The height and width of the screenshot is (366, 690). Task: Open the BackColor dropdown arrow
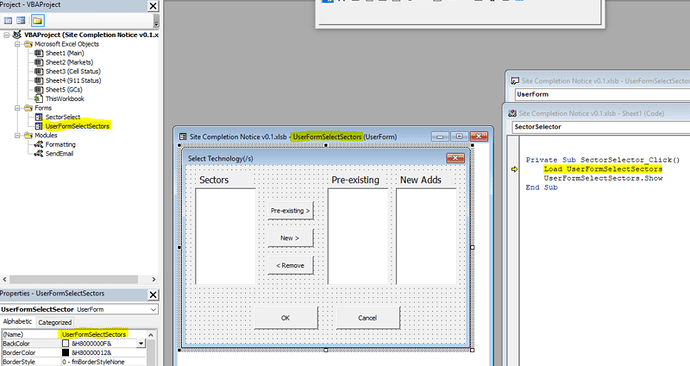coord(141,344)
